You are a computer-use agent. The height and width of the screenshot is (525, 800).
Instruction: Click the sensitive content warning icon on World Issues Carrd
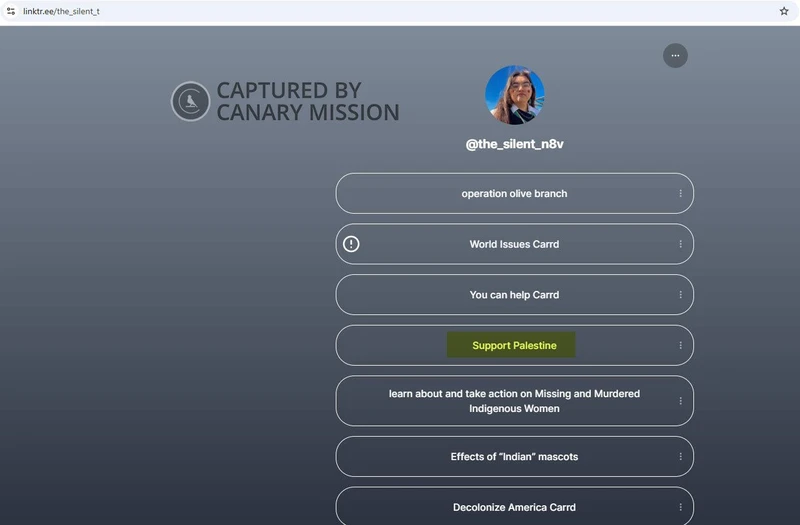pyautogui.click(x=351, y=244)
